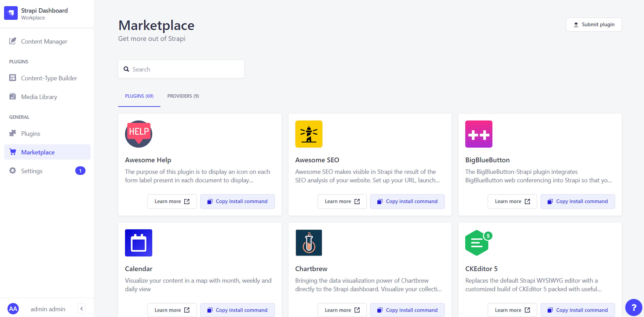Click the Awesome SEO lighthouse logo
This screenshot has width=644, height=317.
click(x=309, y=134)
